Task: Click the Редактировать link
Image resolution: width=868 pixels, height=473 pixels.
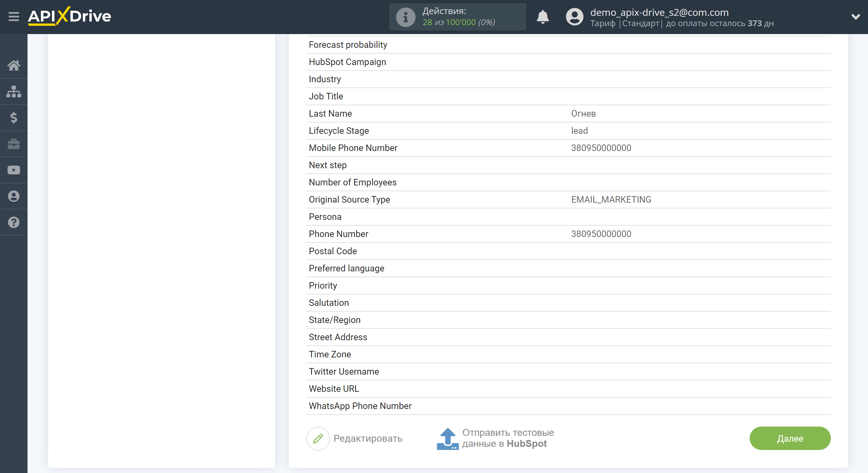Action: [368, 438]
